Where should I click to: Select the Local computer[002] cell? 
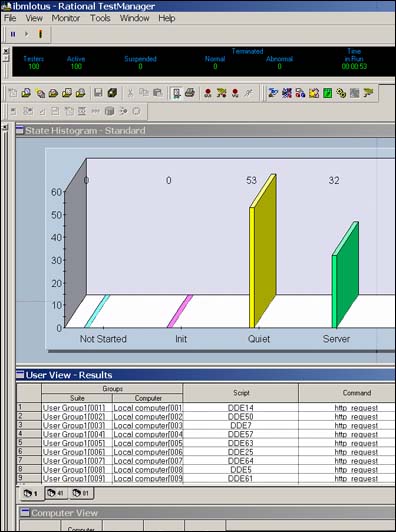[x=148, y=416]
